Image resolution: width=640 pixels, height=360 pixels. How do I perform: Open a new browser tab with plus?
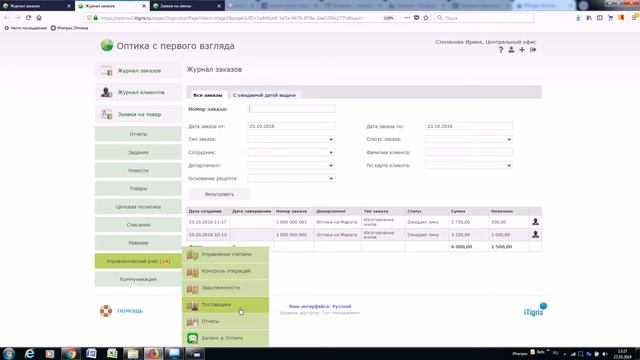coord(230,6)
